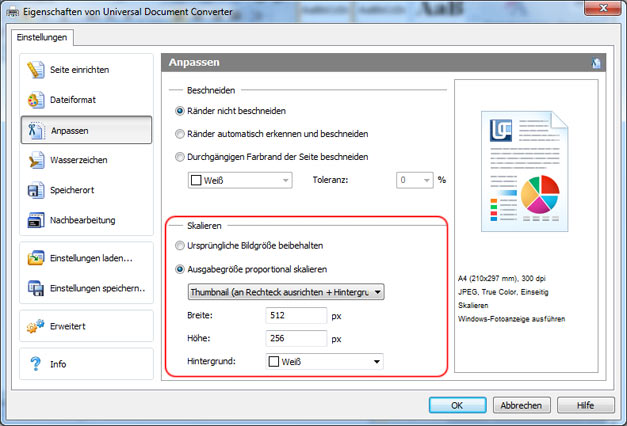
Task: Open the Info page
Action: click(86, 364)
